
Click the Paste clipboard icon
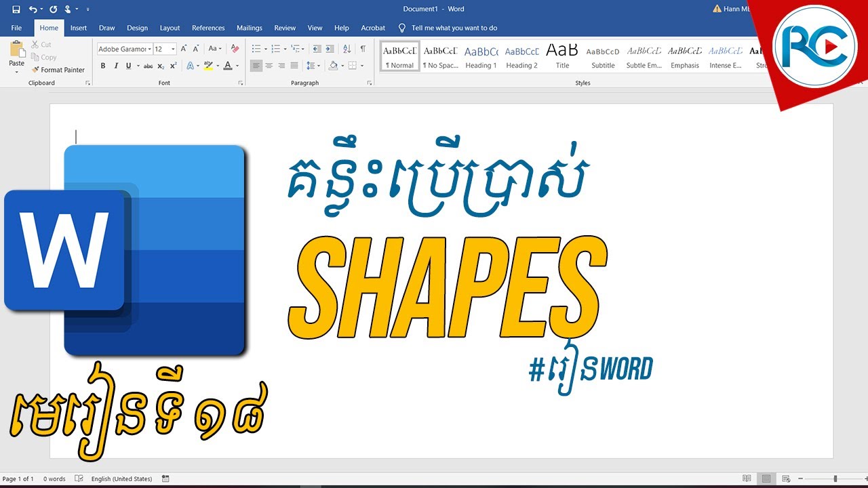[17, 49]
